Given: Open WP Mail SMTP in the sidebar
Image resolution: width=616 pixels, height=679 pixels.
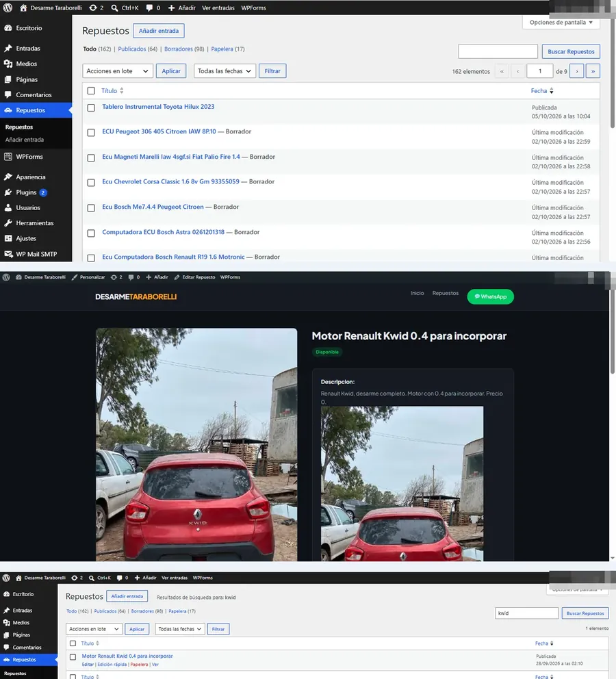Looking at the screenshot, I should [x=36, y=254].
